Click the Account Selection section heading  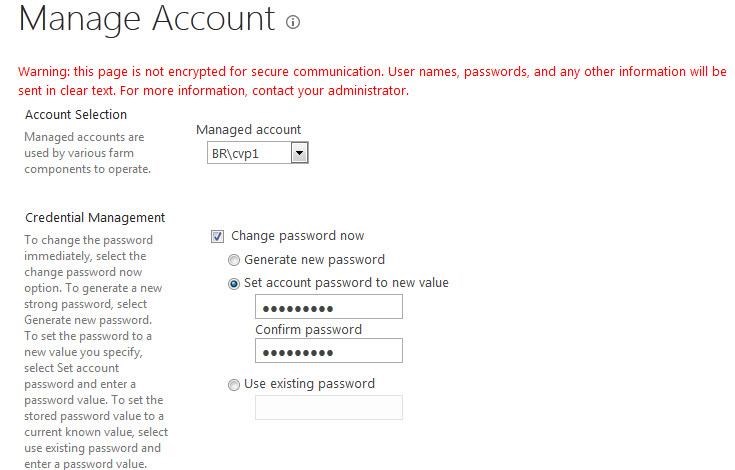coord(76,115)
